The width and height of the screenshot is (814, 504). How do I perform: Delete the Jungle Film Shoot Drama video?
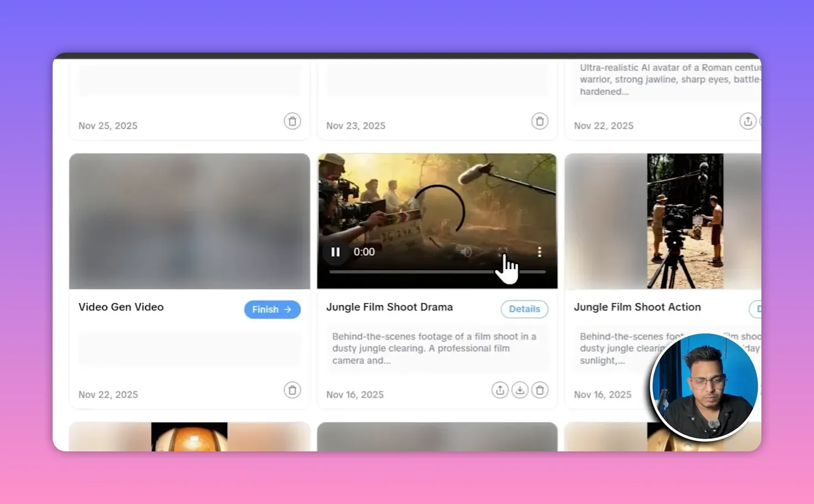point(539,390)
